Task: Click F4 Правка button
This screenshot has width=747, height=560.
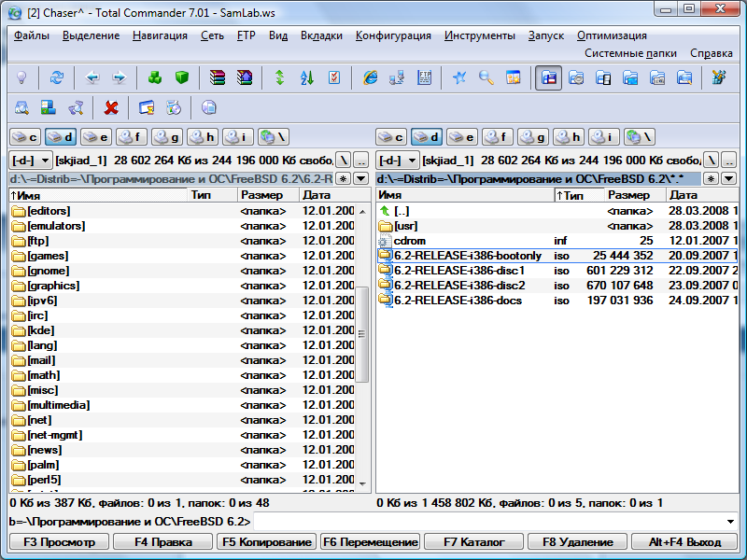Action: pyautogui.click(x=162, y=542)
